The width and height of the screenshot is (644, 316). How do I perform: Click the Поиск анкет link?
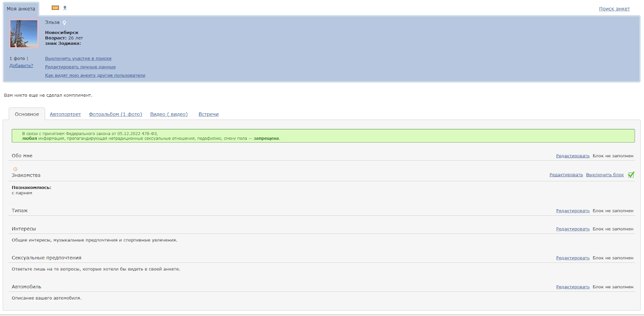pos(614,9)
